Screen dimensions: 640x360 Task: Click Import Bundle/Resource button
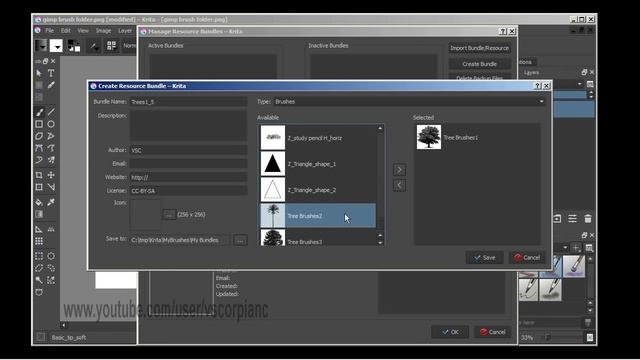(x=480, y=48)
